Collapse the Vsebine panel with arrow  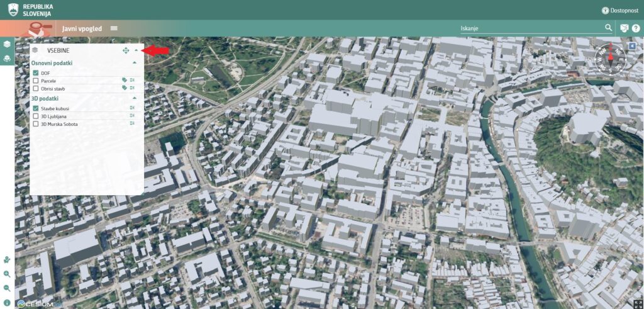136,50
